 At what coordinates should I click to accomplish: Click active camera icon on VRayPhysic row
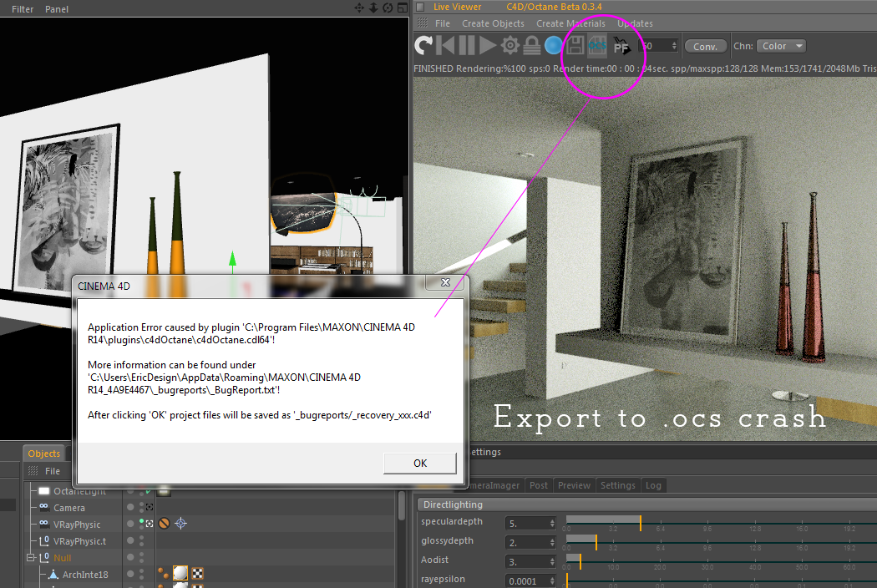[x=150, y=525]
